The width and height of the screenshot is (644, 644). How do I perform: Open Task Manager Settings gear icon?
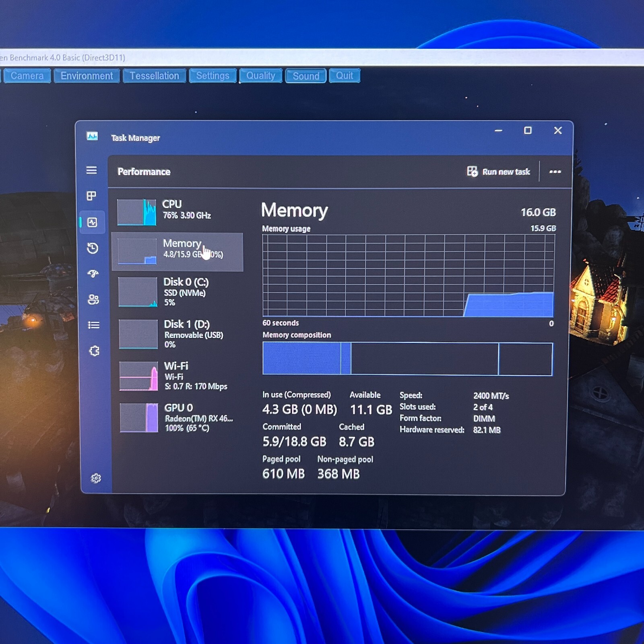tap(96, 478)
